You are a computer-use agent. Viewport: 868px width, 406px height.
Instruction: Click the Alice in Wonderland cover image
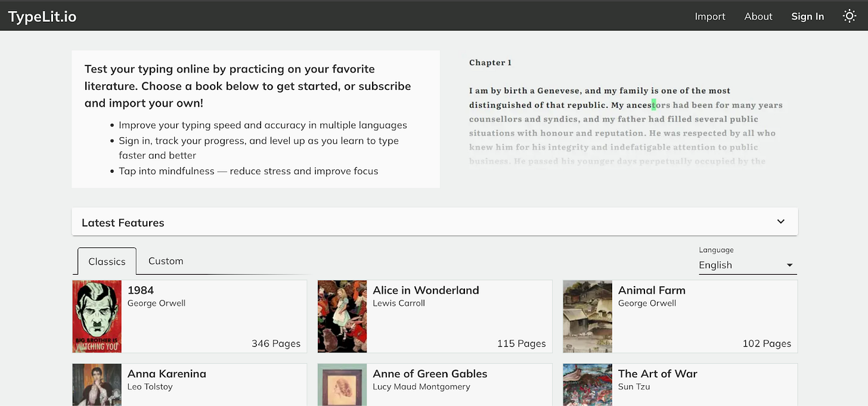342,317
